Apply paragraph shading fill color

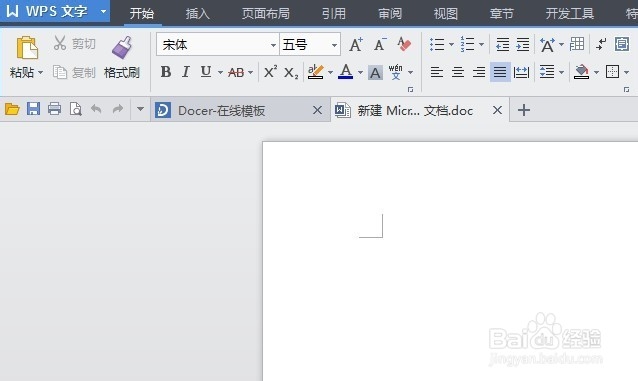(581, 72)
